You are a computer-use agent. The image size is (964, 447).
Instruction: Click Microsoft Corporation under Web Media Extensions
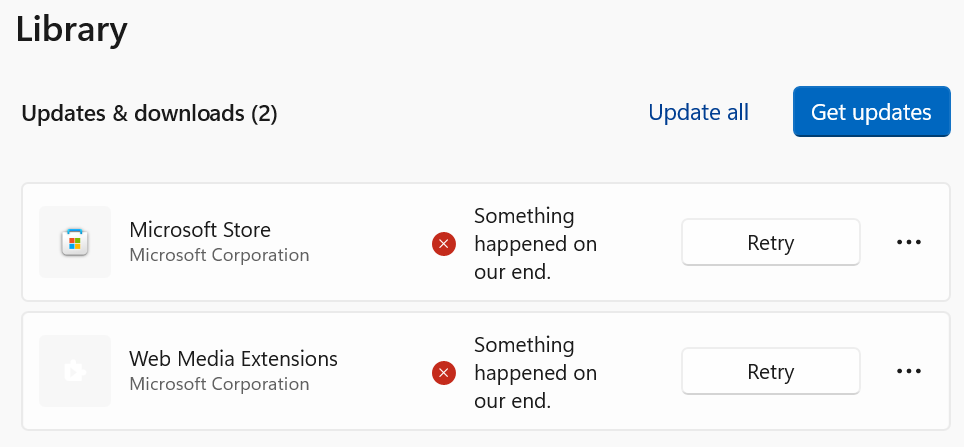(219, 384)
